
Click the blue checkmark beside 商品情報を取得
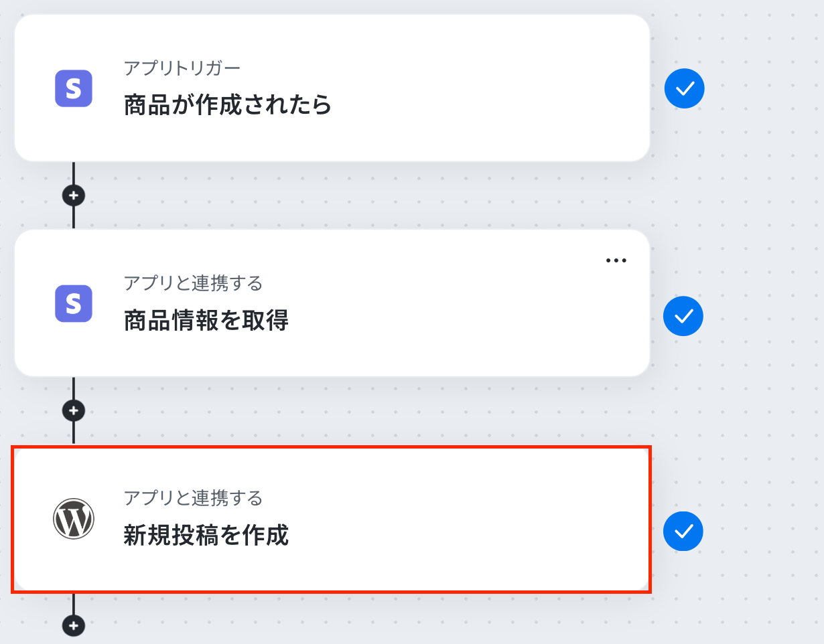[683, 316]
